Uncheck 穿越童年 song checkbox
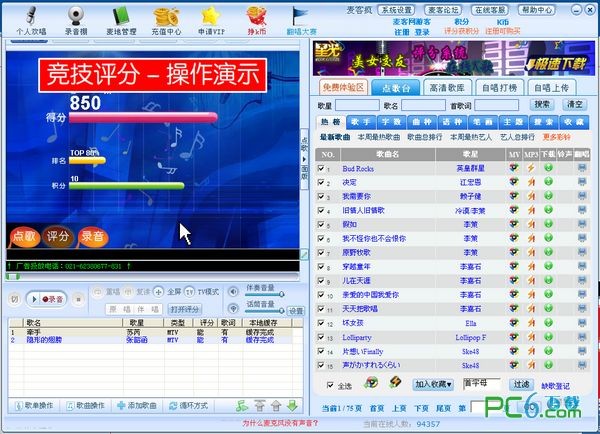Viewport: 600px width, 434px height. (x=321, y=266)
